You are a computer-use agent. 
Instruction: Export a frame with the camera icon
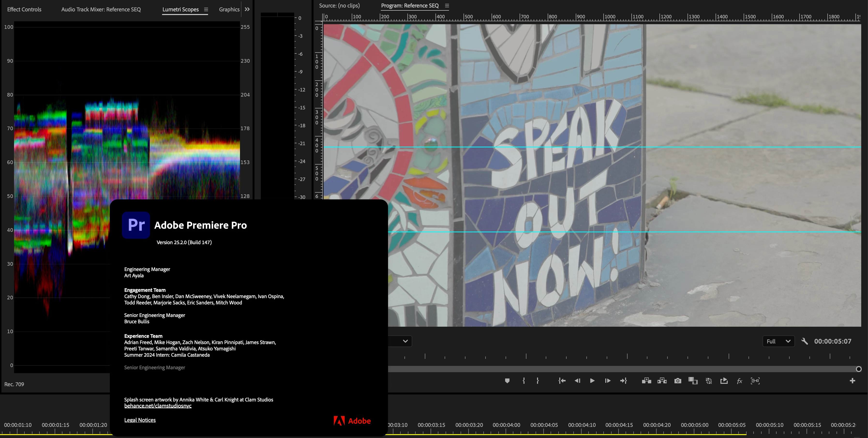(678, 381)
